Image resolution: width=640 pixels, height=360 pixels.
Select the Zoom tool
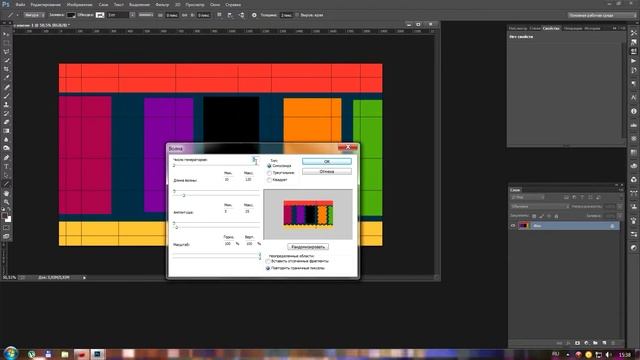[6, 202]
